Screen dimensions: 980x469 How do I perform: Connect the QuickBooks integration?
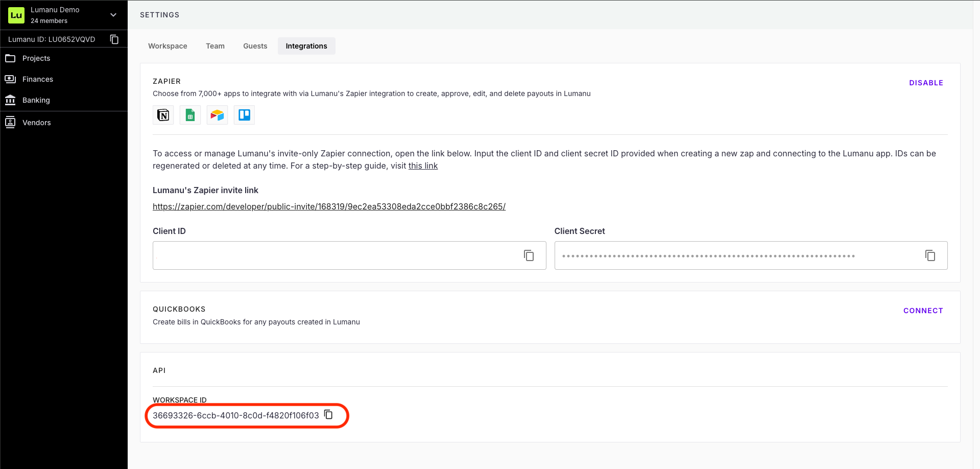[923, 311]
